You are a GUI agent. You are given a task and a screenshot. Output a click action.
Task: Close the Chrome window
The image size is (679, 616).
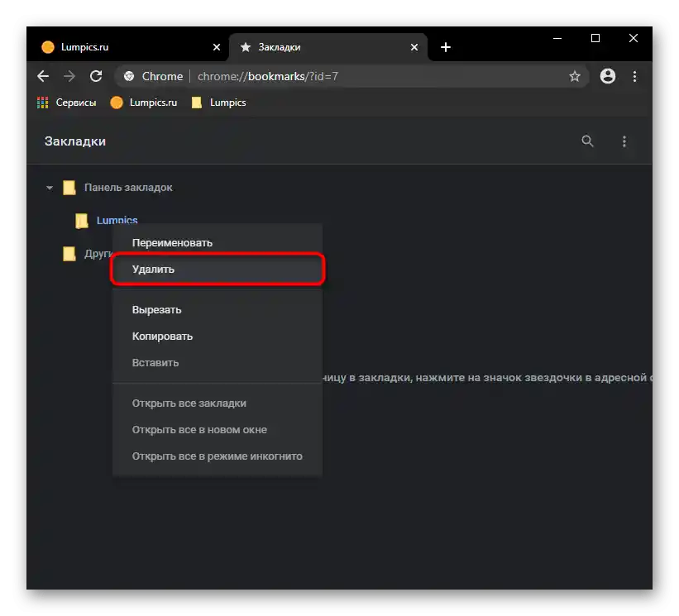[633, 39]
